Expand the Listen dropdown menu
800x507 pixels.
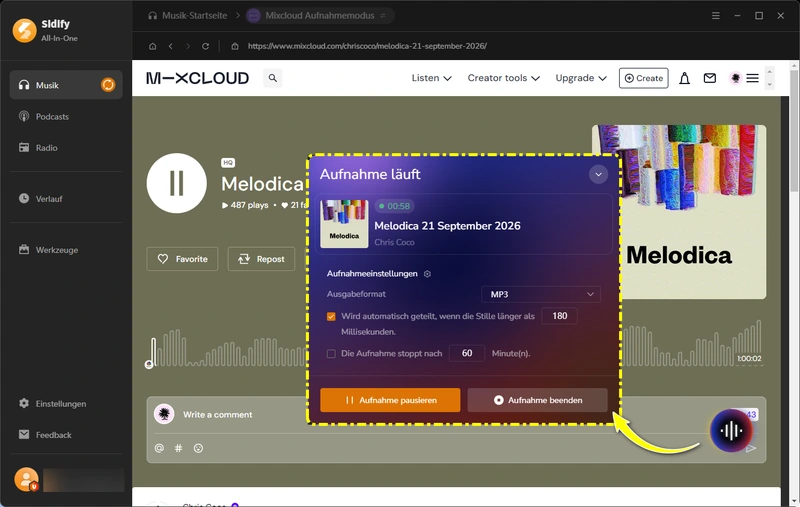(x=431, y=78)
